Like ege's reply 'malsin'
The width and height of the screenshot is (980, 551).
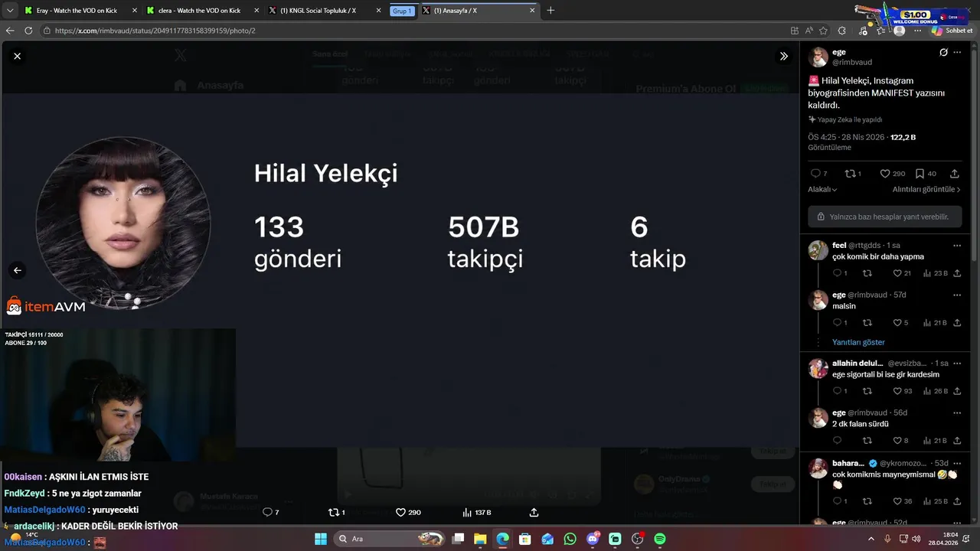point(897,323)
